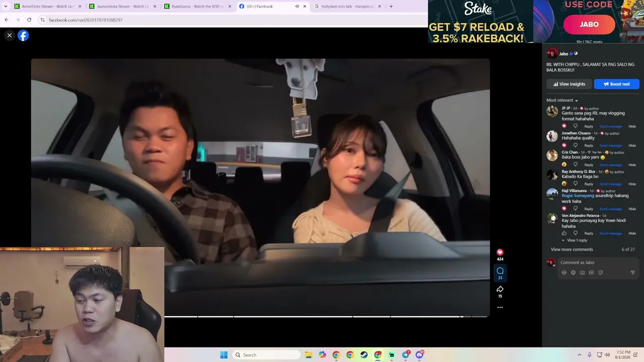Viewport: 644px width, 362px height.
Task: View site information icon in address bar
Action: 43,20
